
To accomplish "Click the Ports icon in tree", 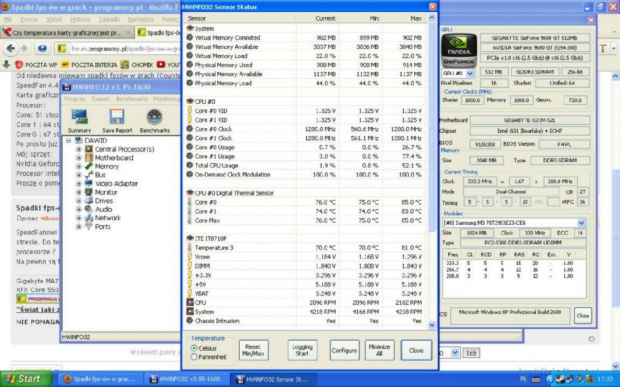I will [89, 227].
